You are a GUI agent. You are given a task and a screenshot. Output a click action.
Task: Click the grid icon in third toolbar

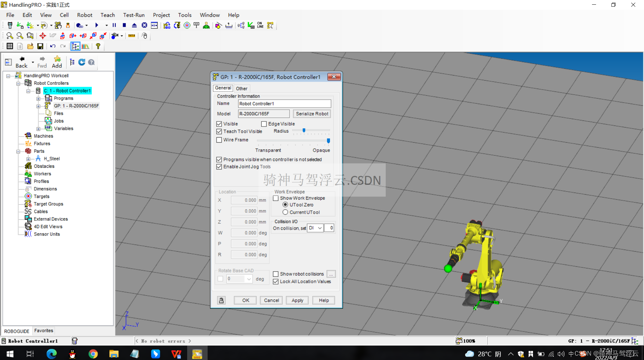[10, 46]
